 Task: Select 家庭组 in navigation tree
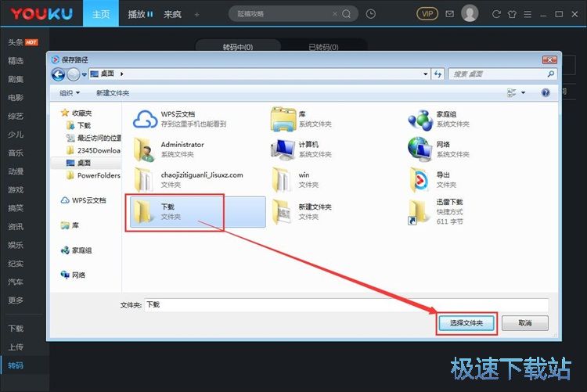pyautogui.click(x=77, y=250)
